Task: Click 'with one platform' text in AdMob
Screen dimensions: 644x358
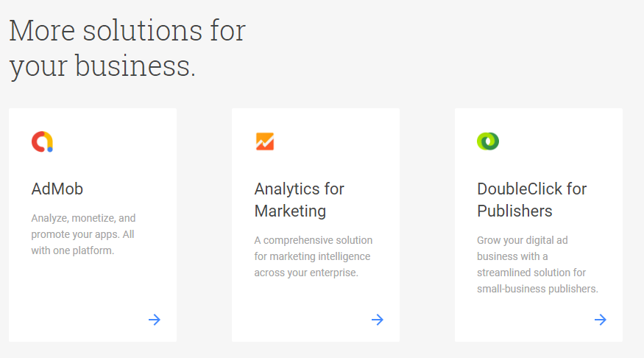Action: (73, 250)
